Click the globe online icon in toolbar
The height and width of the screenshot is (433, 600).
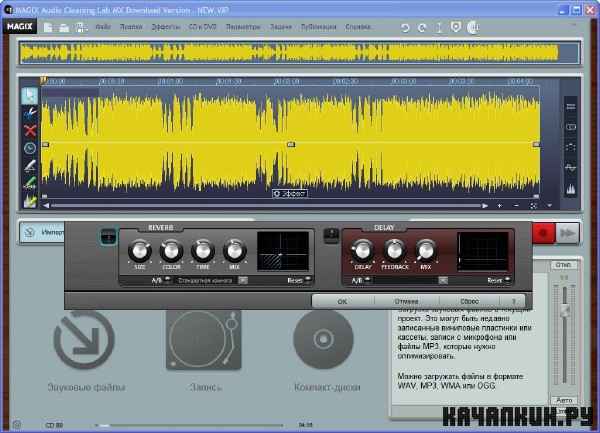(x=473, y=27)
